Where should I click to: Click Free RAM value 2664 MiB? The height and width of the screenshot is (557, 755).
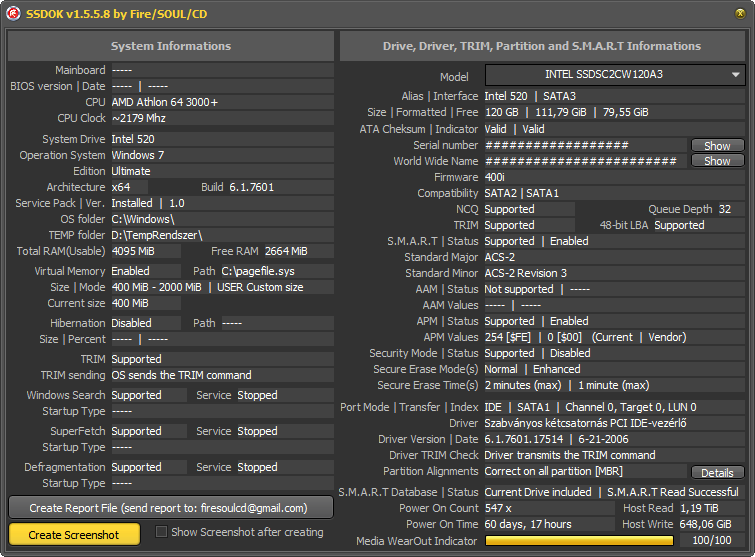pos(286,251)
